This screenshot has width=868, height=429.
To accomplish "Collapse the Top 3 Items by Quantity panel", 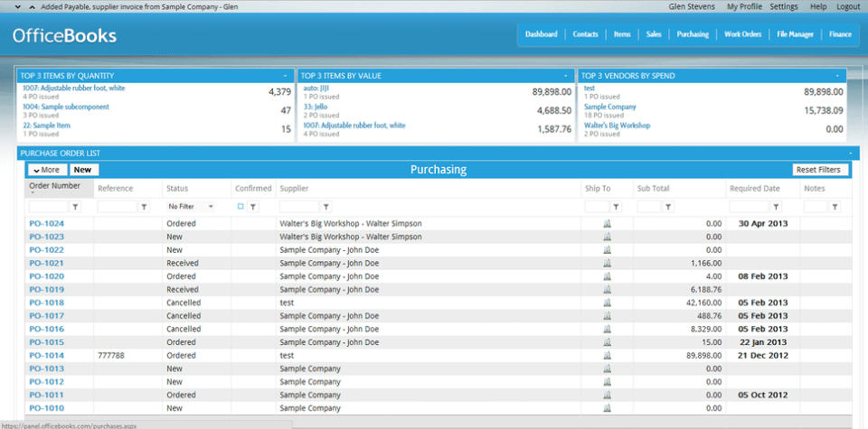I will pyautogui.click(x=285, y=76).
